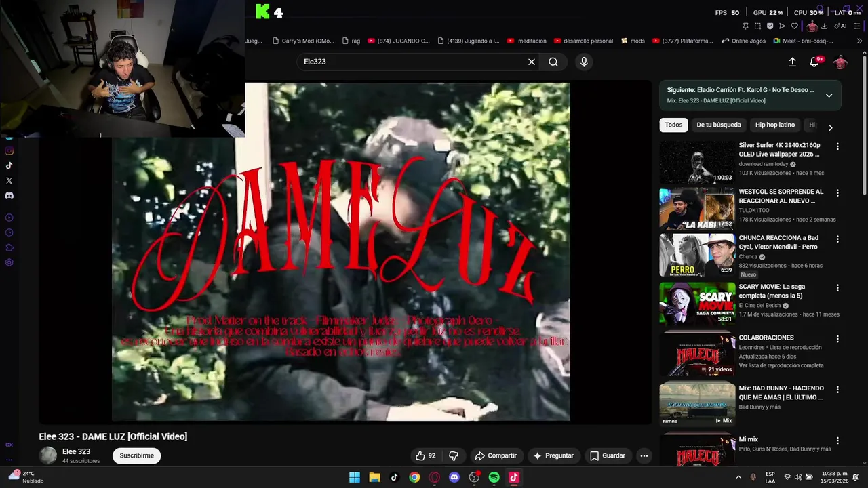Select the De tu búsqueda filter chip
This screenshot has width=868, height=488.
click(718, 125)
